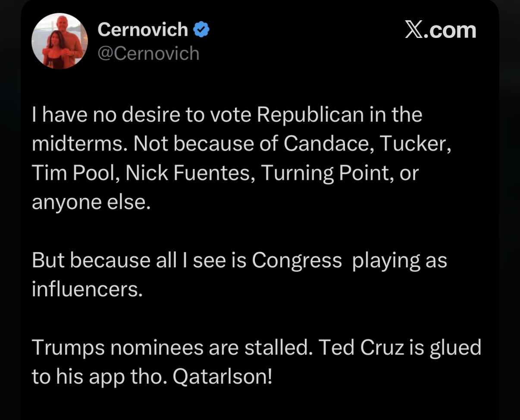Click the Cernovich profile avatar photo
Image resolution: width=520 pixels, height=420 pixels.
coord(60,41)
